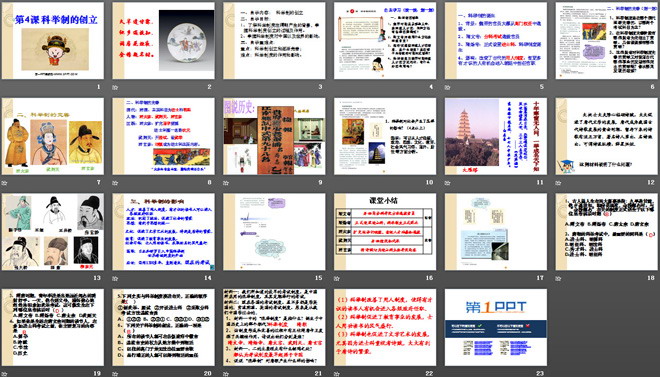Click the animation star under slide 20
The image size is (660, 377).
tap(115, 374)
